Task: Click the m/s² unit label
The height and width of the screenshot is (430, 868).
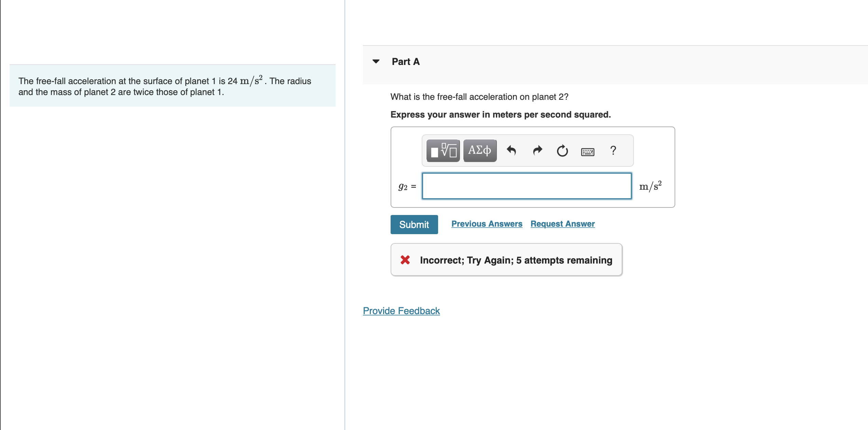Action: (x=650, y=186)
